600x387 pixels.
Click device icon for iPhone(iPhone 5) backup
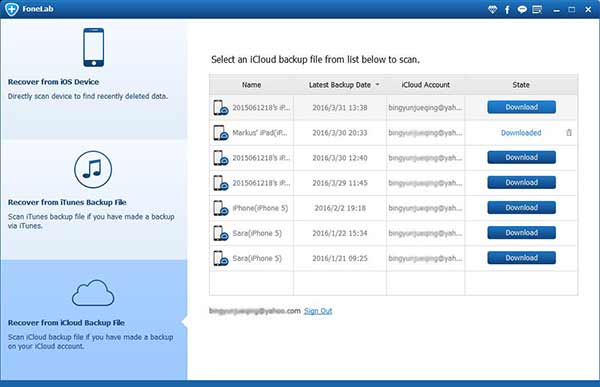[221, 208]
